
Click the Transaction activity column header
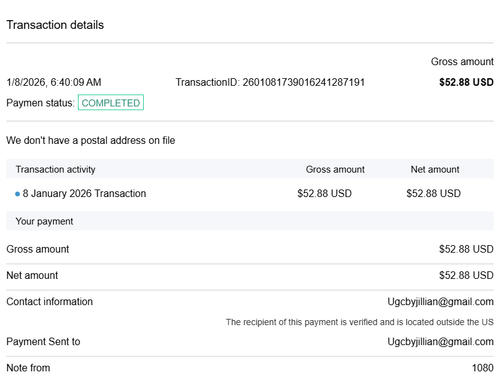pos(56,169)
